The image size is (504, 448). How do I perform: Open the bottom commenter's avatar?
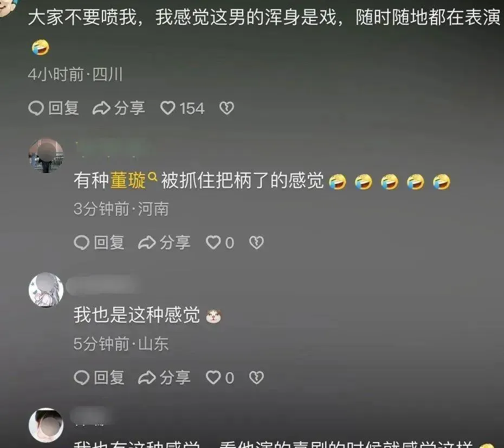(46, 425)
